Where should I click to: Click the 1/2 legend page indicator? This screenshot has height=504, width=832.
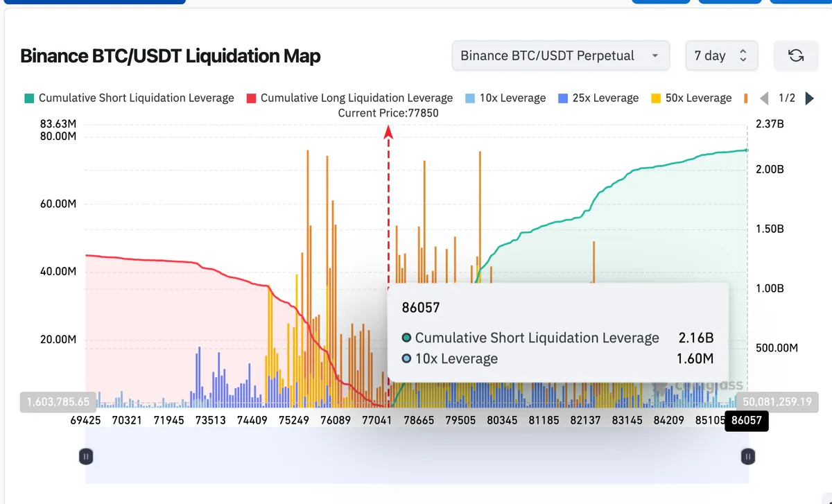pyautogui.click(x=787, y=98)
